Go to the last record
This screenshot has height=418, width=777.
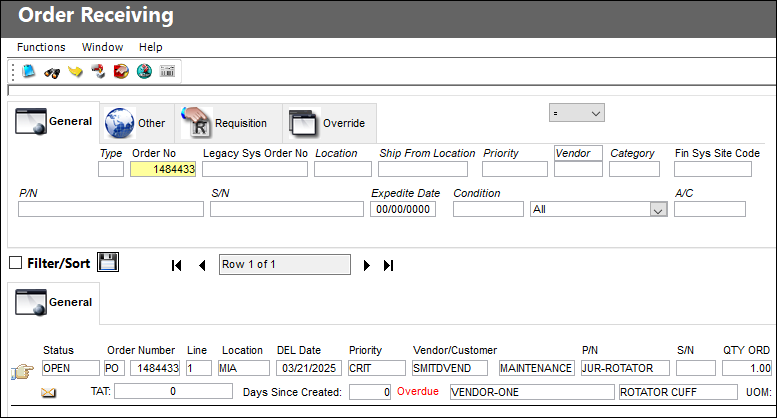[388, 265]
